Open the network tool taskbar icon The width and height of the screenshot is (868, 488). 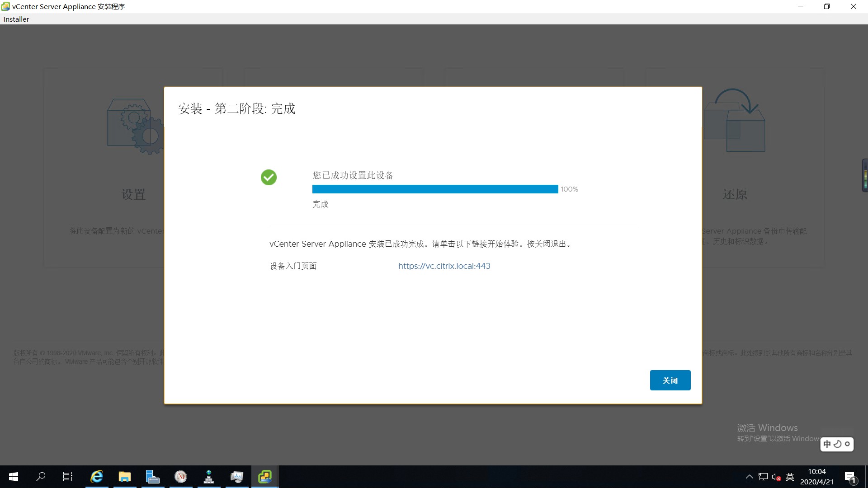click(x=209, y=477)
